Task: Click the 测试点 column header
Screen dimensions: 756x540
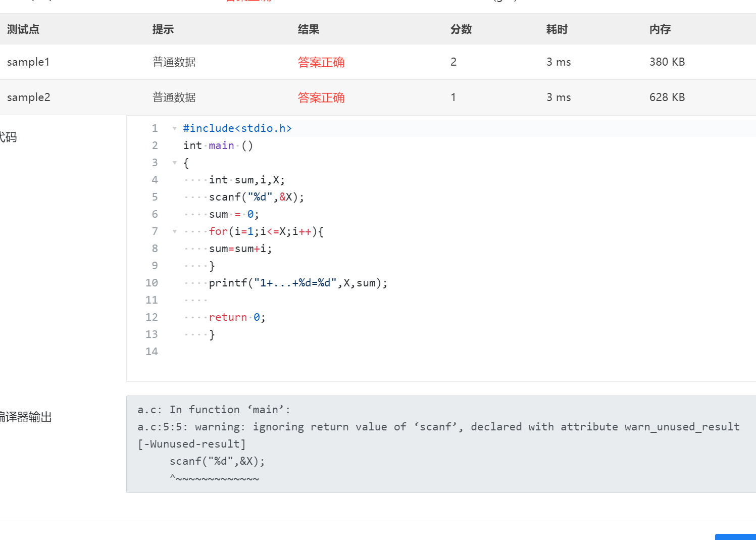Action: pyautogui.click(x=23, y=29)
